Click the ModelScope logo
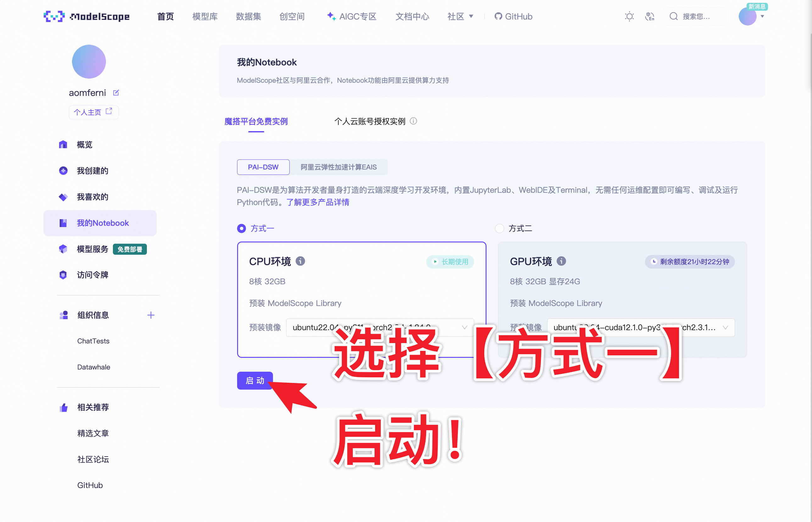The width and height of the screenshot is (812, 522). pyautogui.click(x=86, y=16)
